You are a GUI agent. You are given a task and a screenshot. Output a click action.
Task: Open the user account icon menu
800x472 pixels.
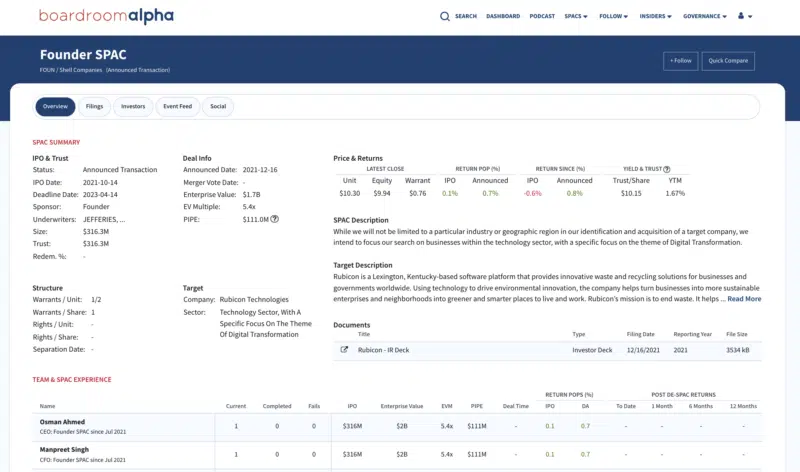coord(745,16)
